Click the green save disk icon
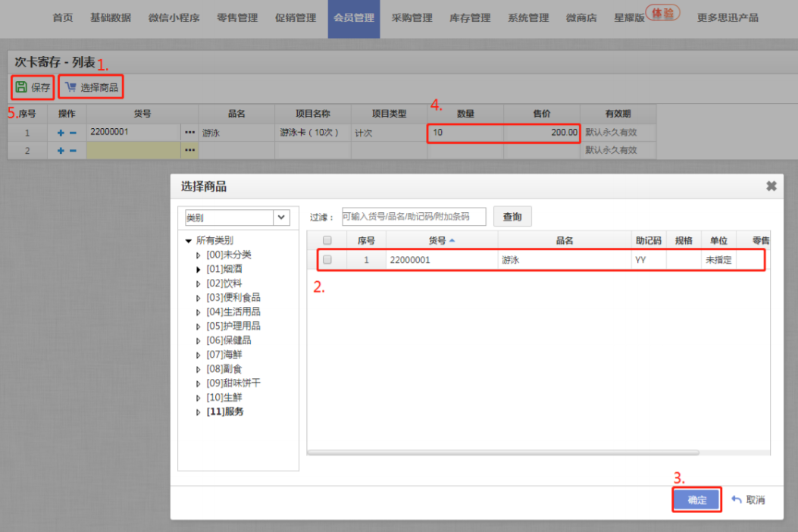 coord(21,87)
